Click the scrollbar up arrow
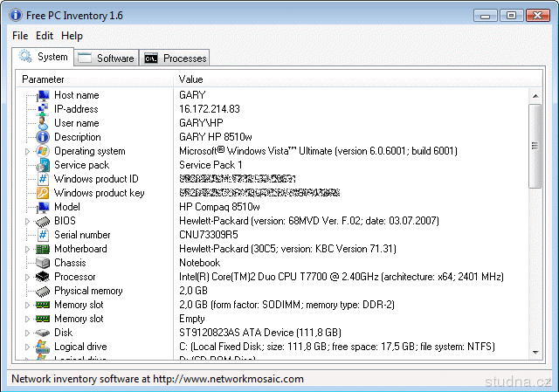The image size is (559, 392). [535, 95]
